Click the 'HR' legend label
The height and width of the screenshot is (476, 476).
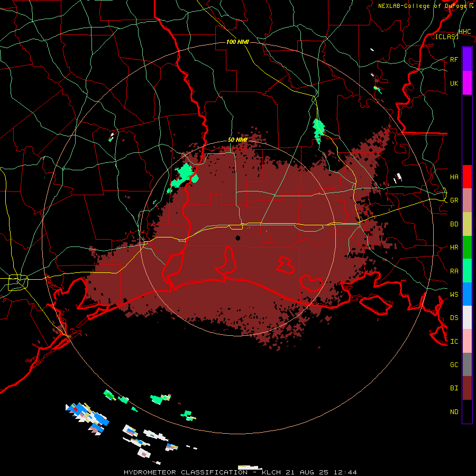pyautogui.click(x=454, y=248)
